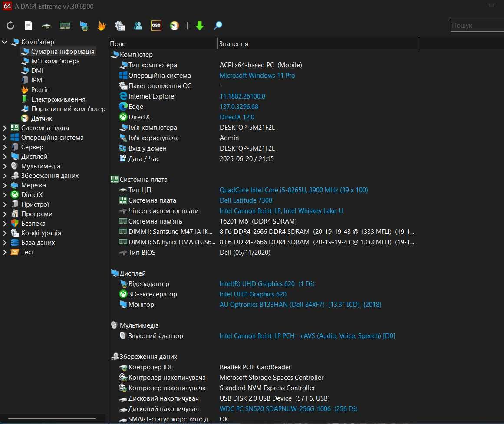Collapse the Комп'ютер tree node

point(4,42)
